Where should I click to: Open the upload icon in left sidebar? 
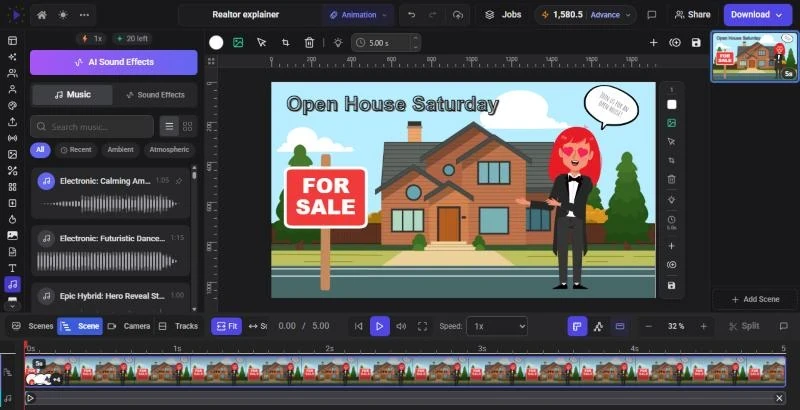click(12, 122)
